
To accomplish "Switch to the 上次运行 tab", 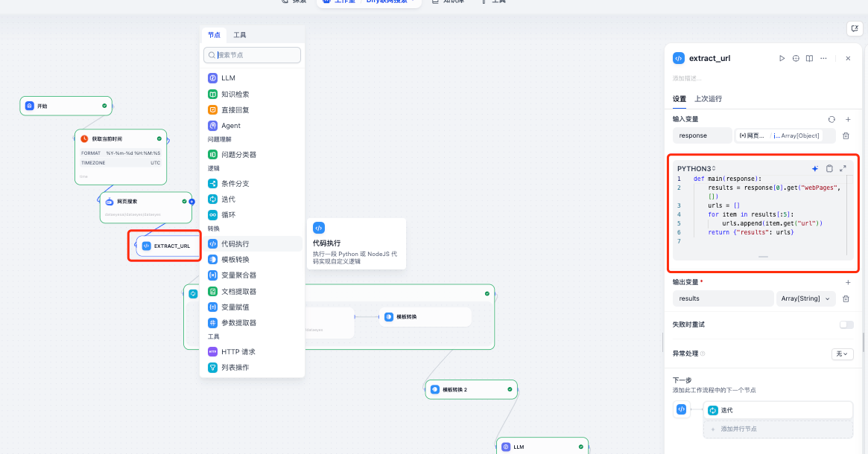I will pyautogui.click(x=708, y=99).
